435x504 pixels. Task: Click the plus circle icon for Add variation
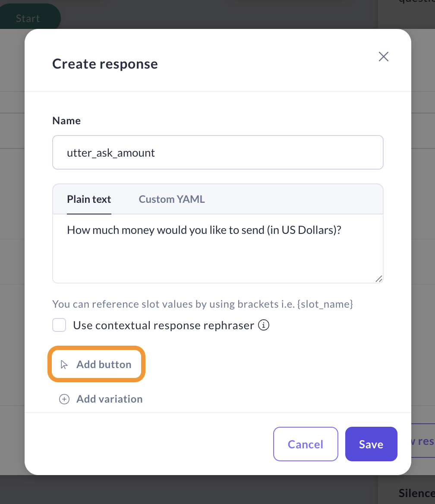pos(64,399)
